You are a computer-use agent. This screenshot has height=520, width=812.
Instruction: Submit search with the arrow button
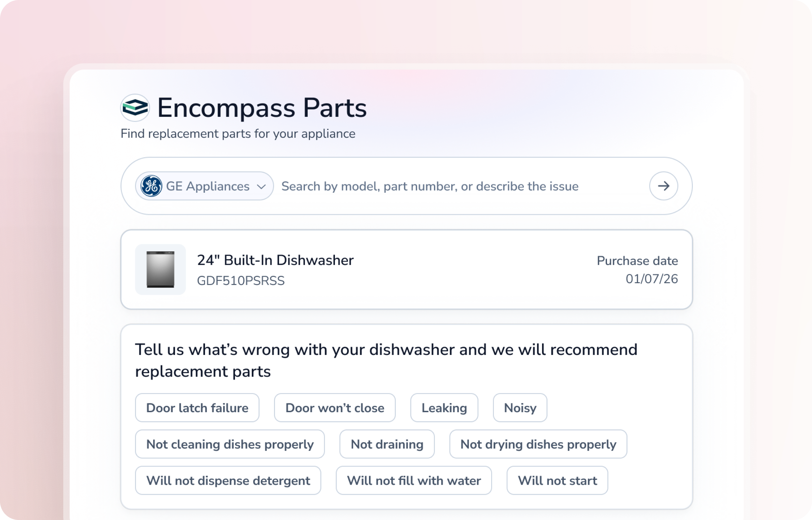[x=663, y=186]
